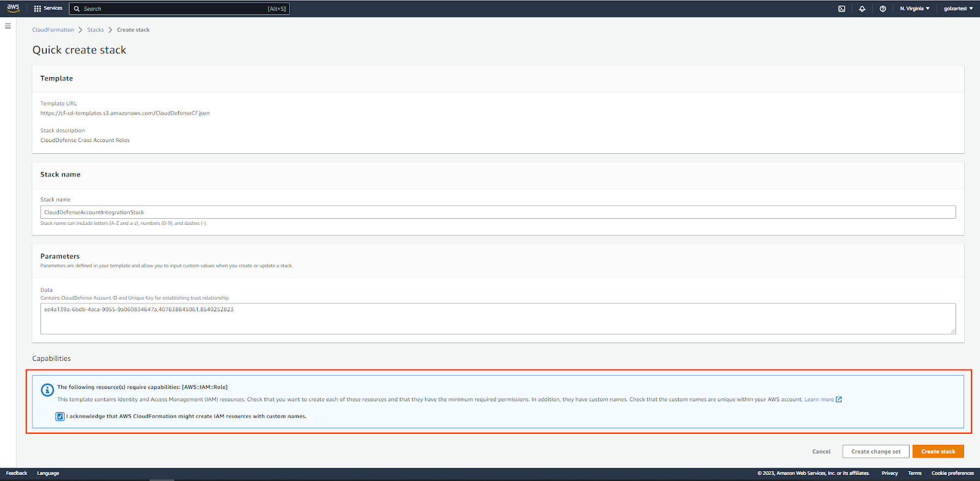Open the CloudShell terminal icon
980x481 pixels.
point(842,9)
